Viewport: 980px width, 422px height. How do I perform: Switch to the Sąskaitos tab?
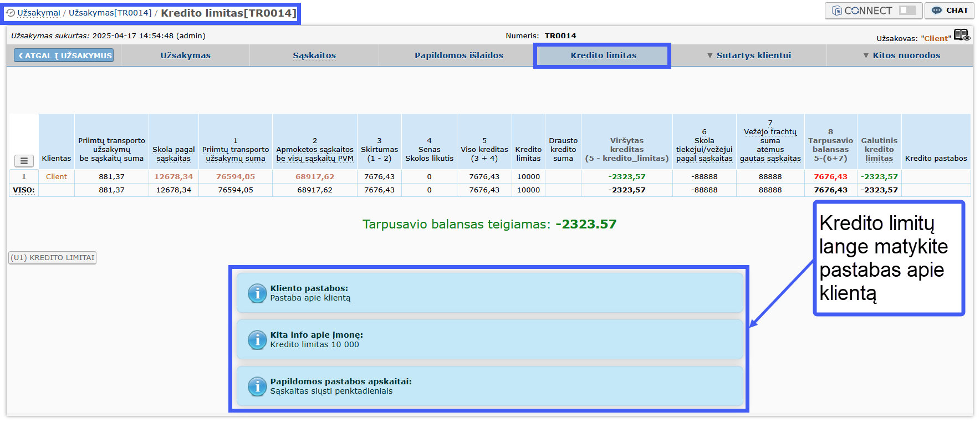(314, 55)
